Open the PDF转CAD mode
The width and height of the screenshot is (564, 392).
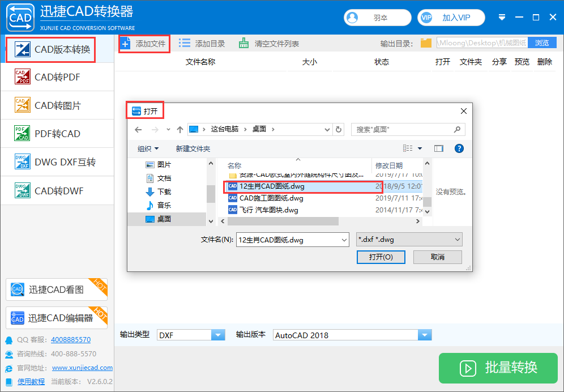(x=57, y=134)
